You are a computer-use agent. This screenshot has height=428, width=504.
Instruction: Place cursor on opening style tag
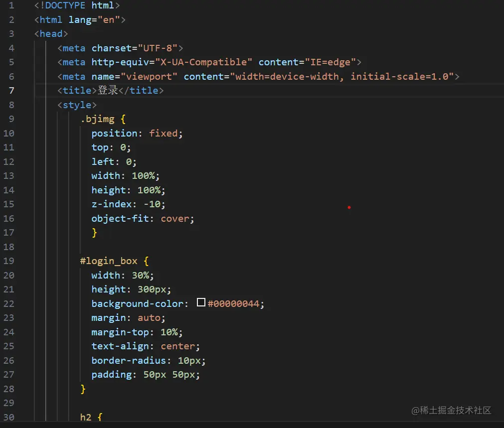(x=77, y=105)
